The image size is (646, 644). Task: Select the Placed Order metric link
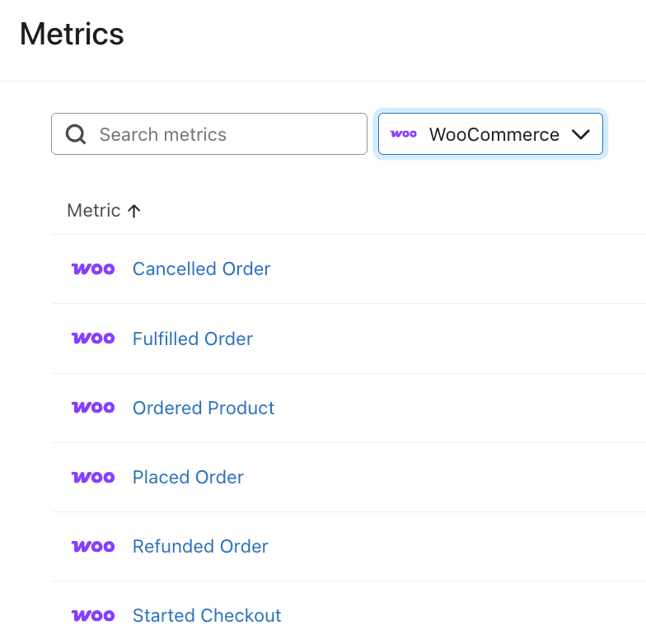[188, 477]
